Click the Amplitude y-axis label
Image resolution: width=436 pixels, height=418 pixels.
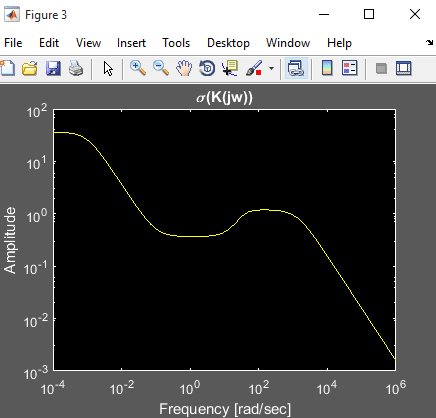(x=10, y=240)
